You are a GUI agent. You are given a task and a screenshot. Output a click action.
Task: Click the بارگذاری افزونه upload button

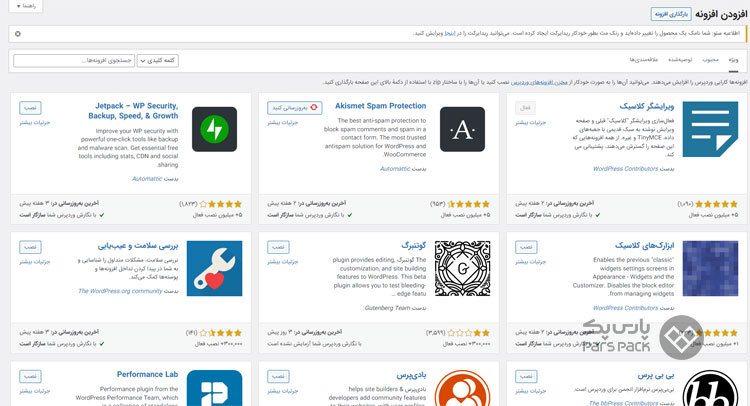point(672,14)
